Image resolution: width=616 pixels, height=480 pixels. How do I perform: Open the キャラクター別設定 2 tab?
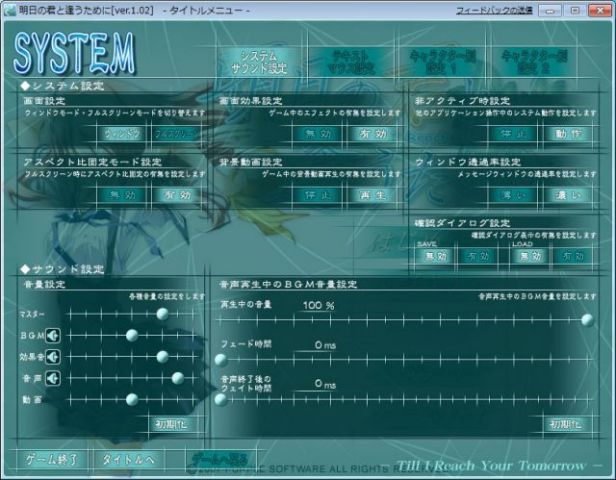(x=533, y=62)
